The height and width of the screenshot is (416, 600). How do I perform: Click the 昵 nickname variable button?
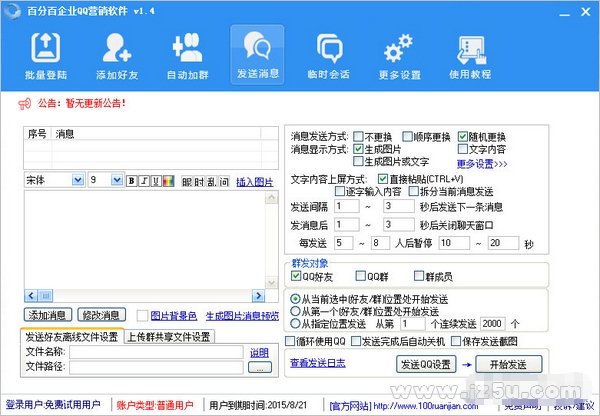pyautogui.click(x=187, y=181)
